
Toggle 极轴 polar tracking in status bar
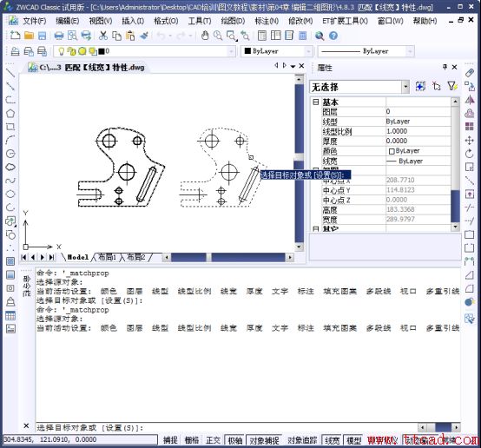coord(235,440)
